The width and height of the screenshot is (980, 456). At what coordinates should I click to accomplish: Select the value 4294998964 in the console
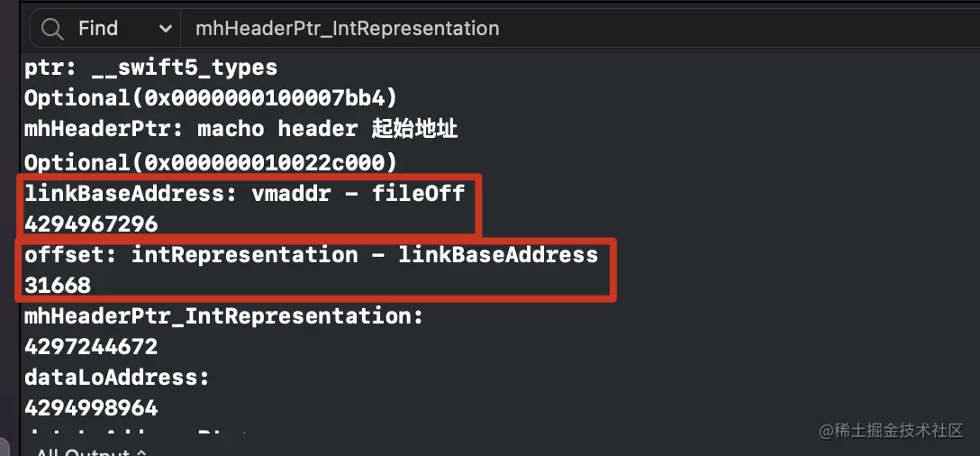[x=91, y=408]
